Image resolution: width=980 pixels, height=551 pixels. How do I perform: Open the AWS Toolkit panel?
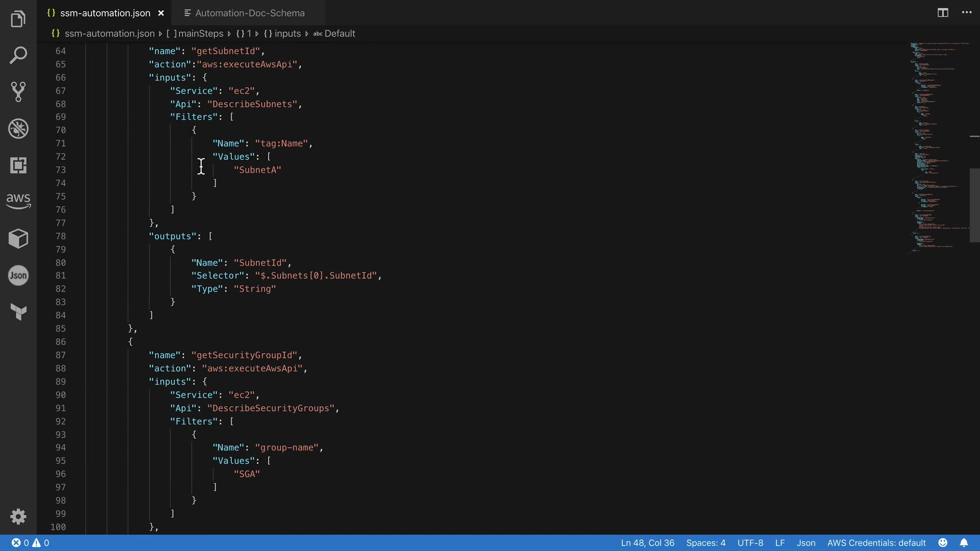point(18,201)
